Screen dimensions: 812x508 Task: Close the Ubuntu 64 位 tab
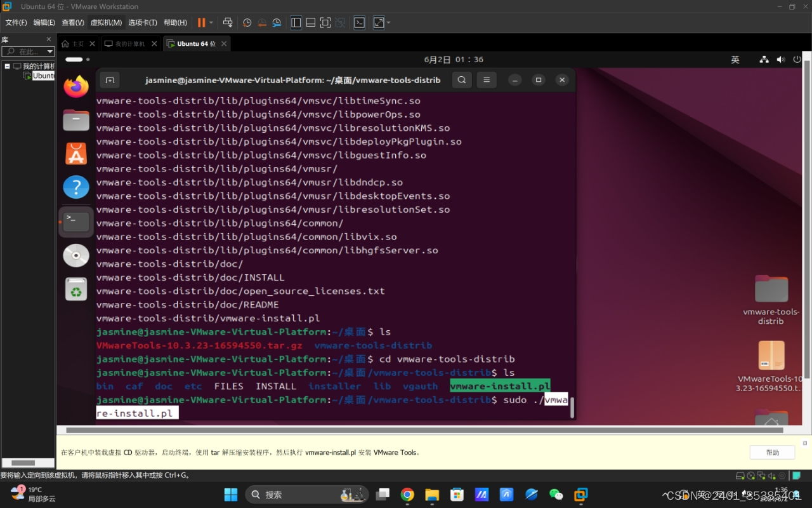[x=223, y=44]
